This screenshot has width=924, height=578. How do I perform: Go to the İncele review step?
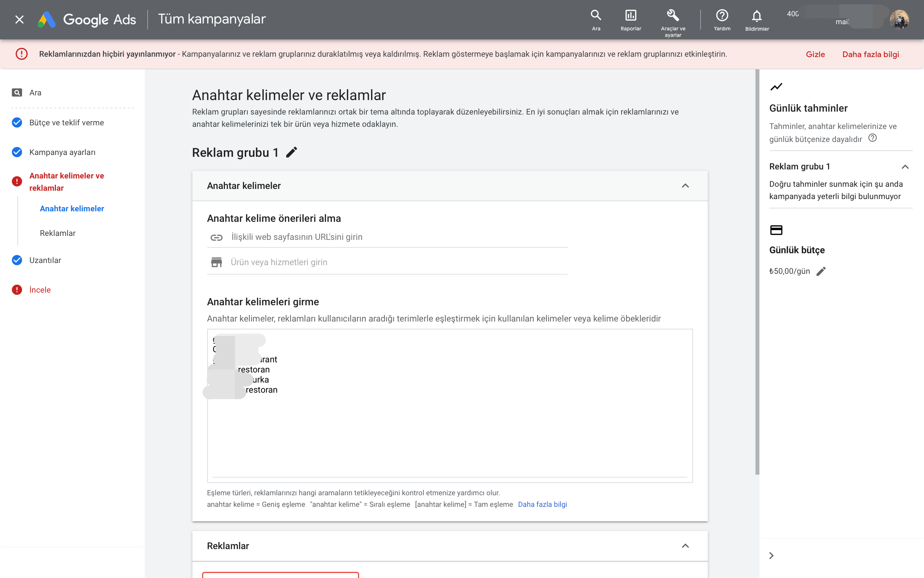[x=40, y=290]
